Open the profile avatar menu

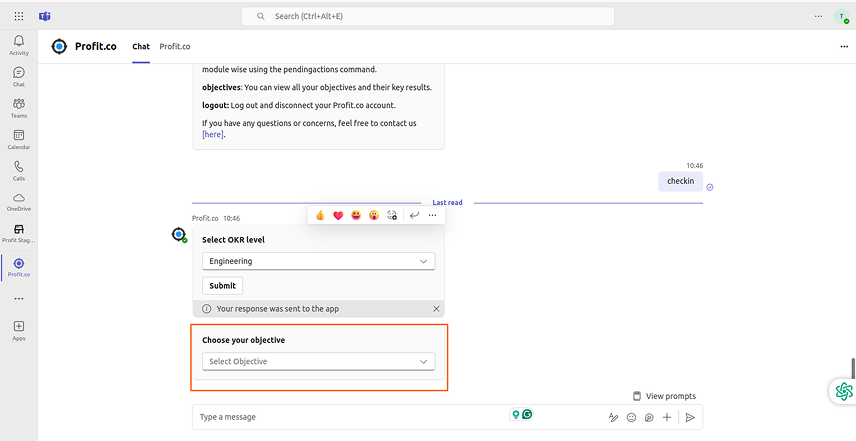pyautogui.click(x=841, y=16)
